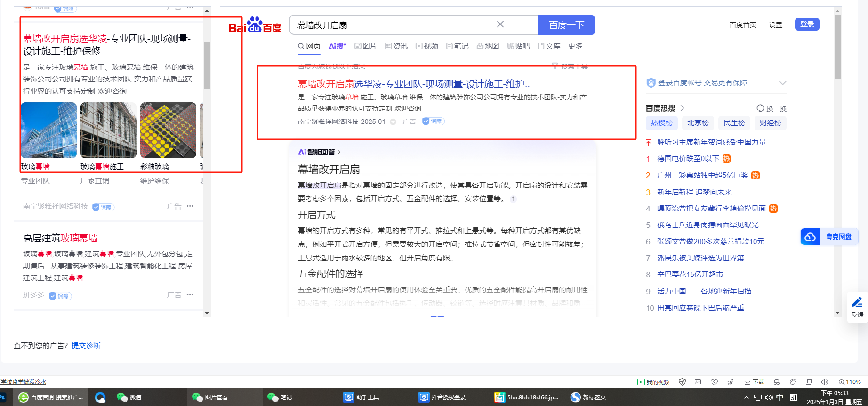The image size is (868, 406).
Task: Select the 网页 tab
Action: coord(309,46)
